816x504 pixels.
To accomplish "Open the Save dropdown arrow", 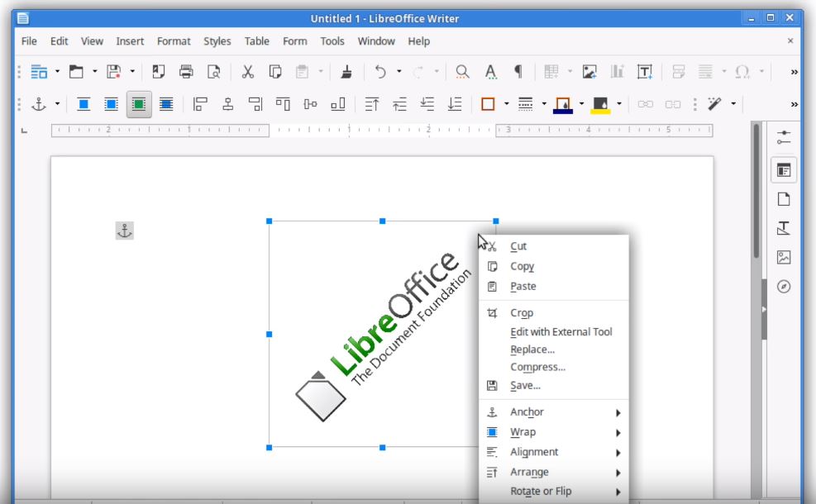I will 132,71.
